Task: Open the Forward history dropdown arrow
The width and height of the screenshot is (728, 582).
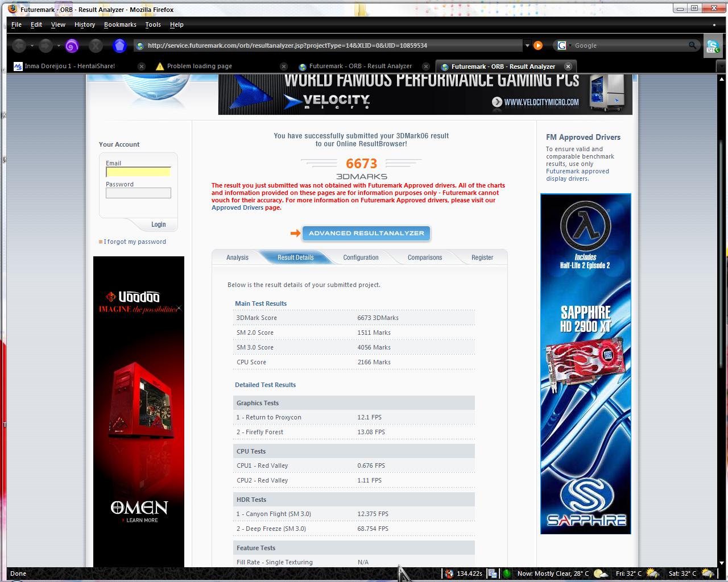Action: (58, 46)
